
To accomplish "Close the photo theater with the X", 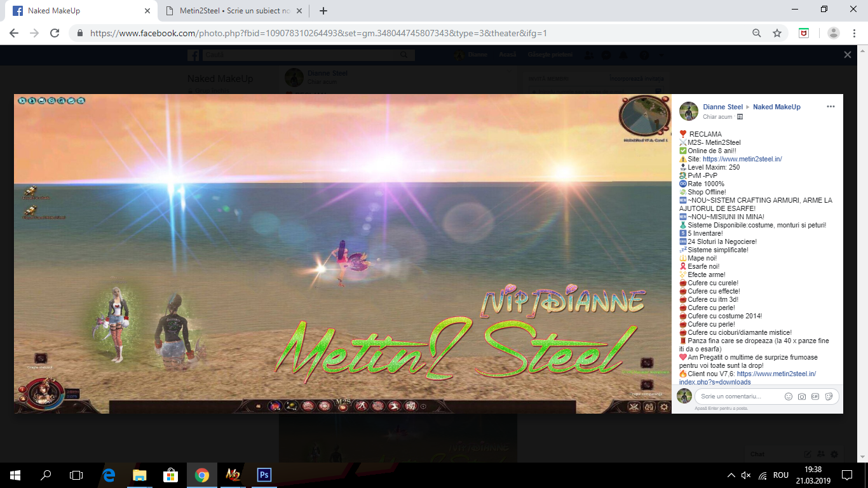I will tap(847, 55).
